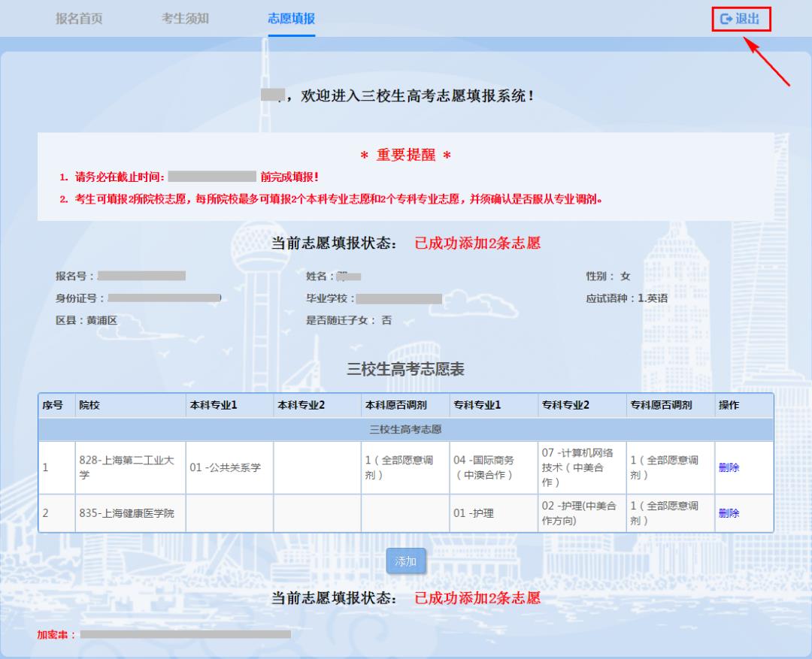Select the 835-上海健康医学院 school cell

[126, 513]
